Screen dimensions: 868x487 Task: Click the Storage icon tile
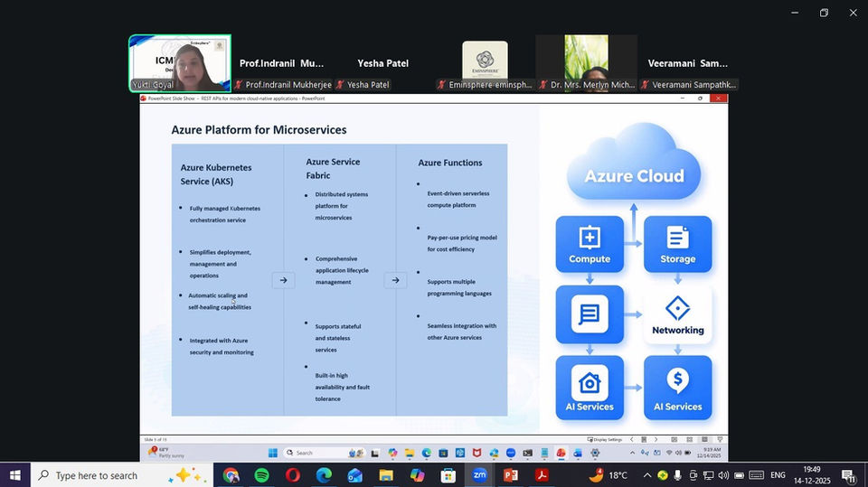tap(677, 244)
